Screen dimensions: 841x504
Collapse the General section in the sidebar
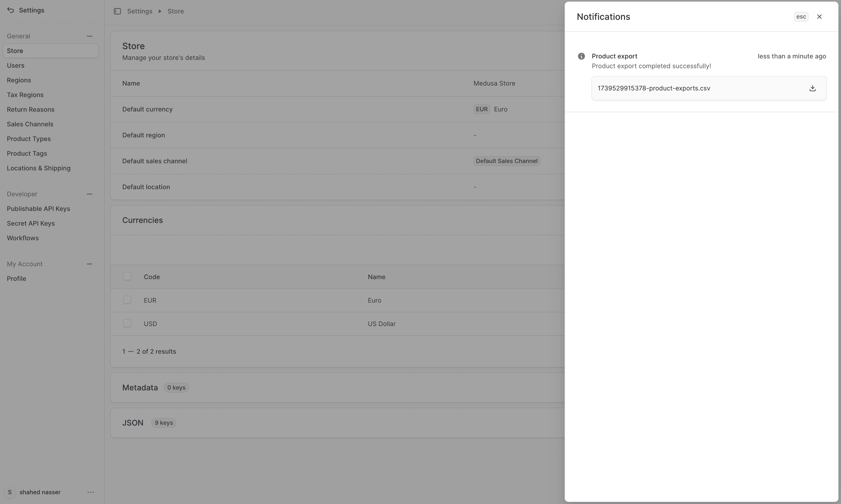click(89, 36)
